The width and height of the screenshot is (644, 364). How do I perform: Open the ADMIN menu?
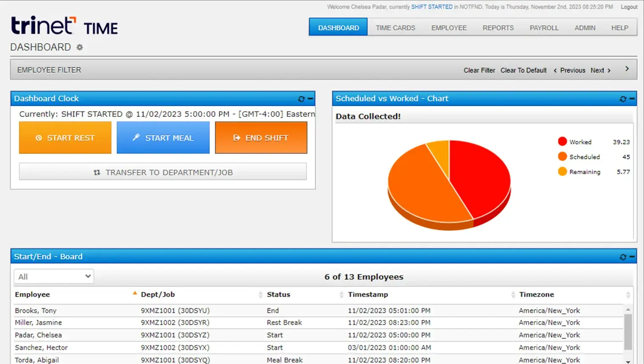[585, 27]
